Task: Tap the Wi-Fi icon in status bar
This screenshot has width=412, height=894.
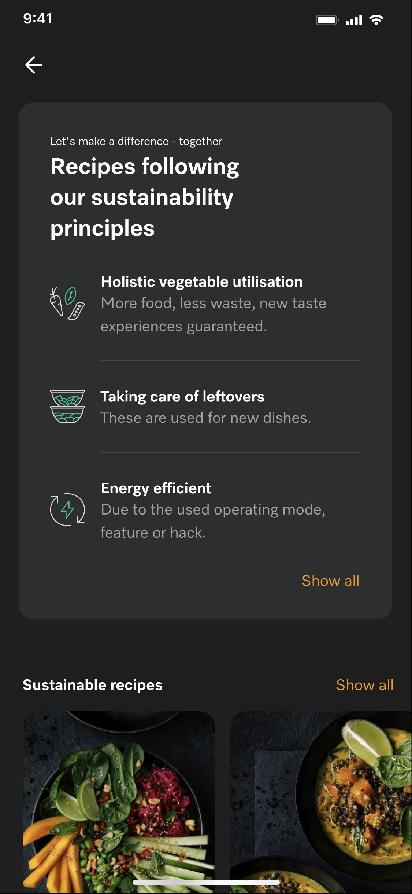Action: point(376,20)
